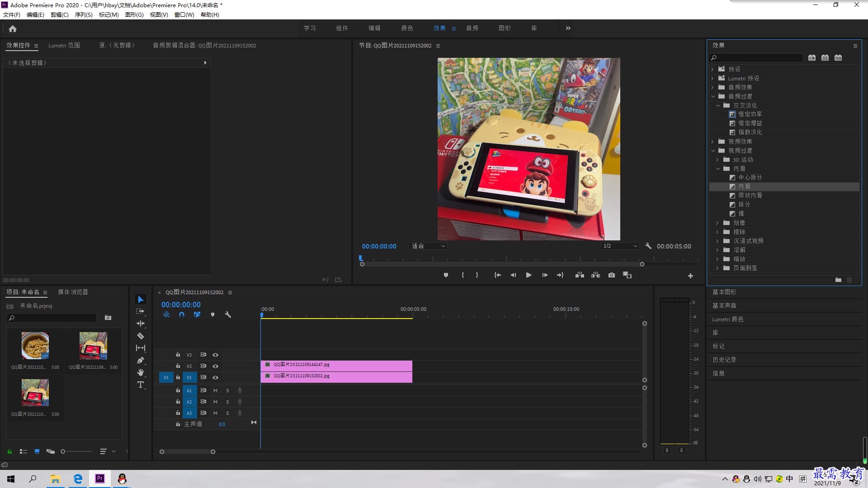Viewport: 868px width, 488px height.
Task: Open program monitor settings wrench
Action: (x=648, y=246)
